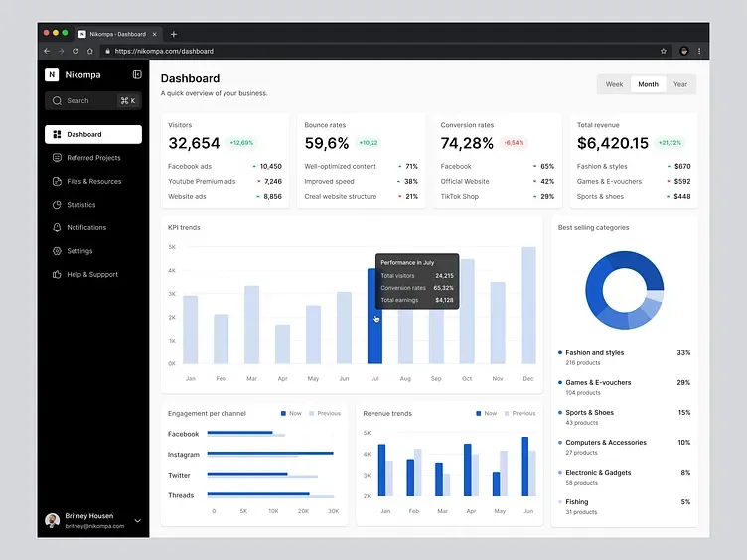The image size is (747, 560).
Task: Open the browser profile avatar
Action: pyautogui.click(x=684, y=51)
